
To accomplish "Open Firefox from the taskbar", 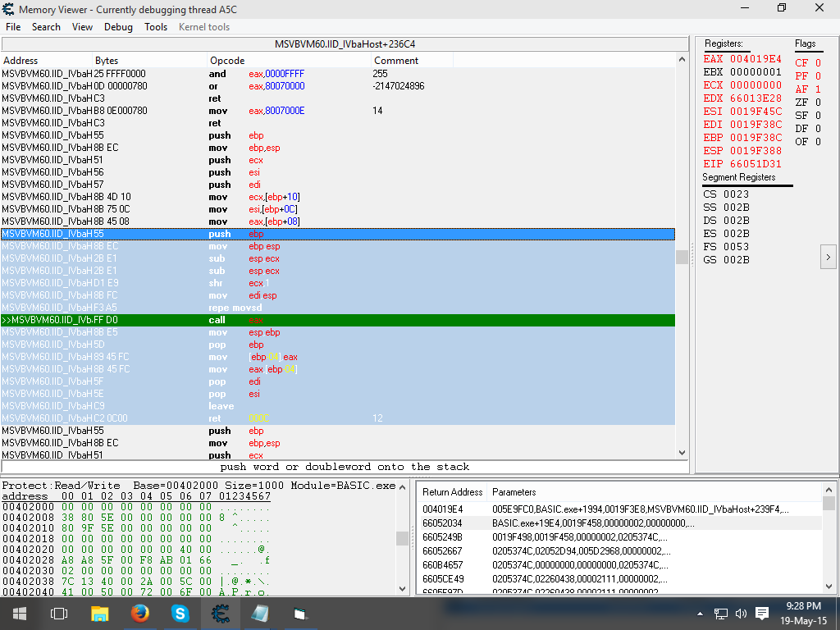I will pos(139,613).
